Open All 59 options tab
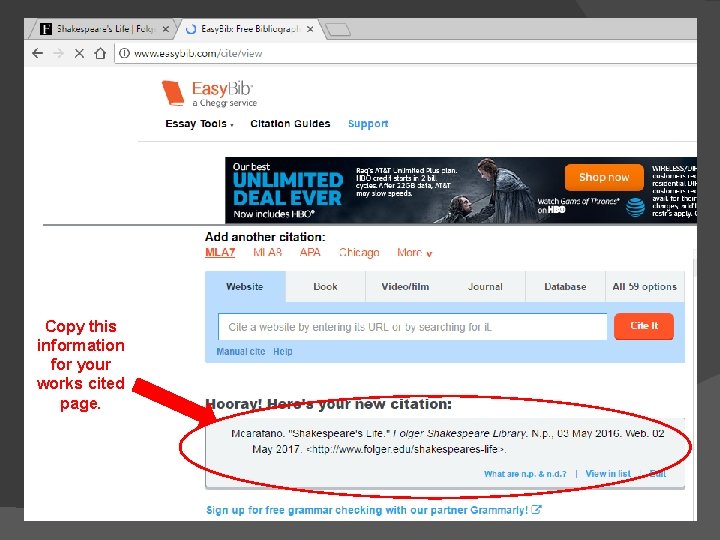720x540 pixels. click(645, 287)
